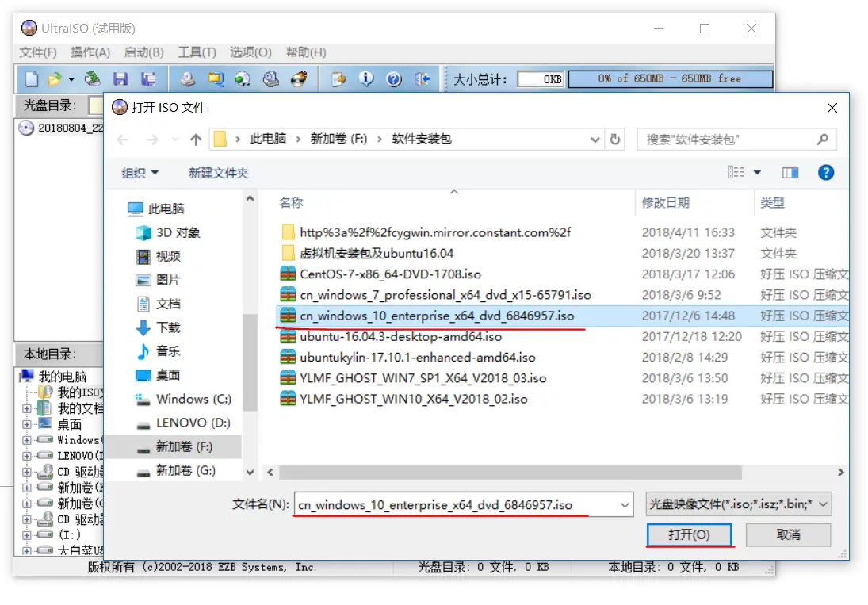Select 音乐 in the navigation pane
Image resolution: width=868 pixels, height=605 pixels.
[159, 351]
